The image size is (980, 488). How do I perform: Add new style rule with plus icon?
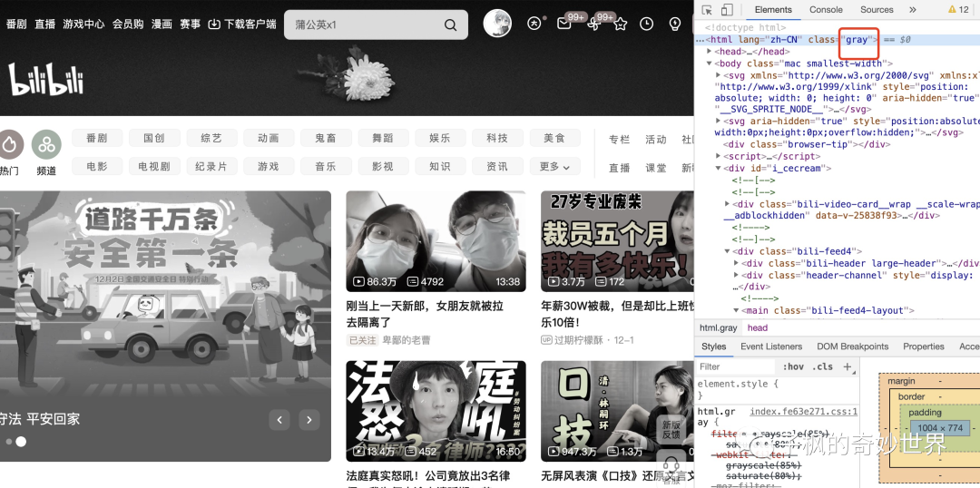[848, 366]
